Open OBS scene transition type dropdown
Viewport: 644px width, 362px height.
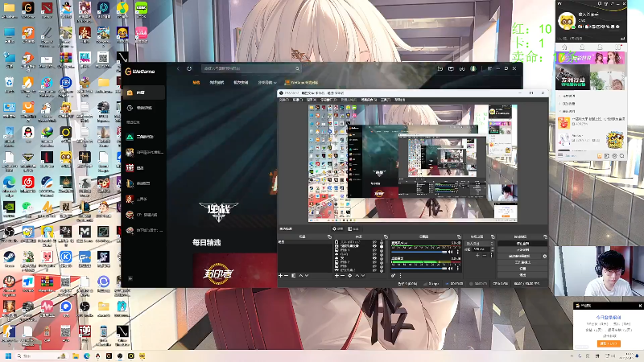pyautogui.click(x=480, y=244)
